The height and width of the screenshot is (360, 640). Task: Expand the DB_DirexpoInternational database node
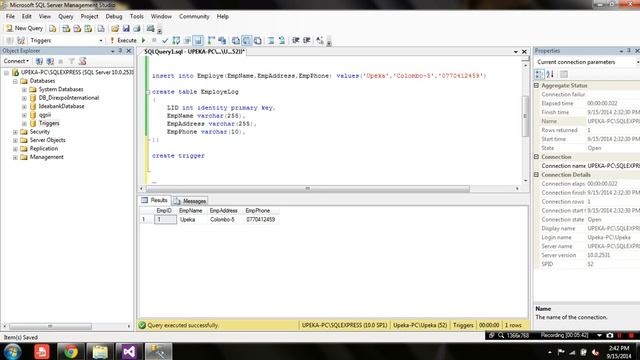(x=24, y=98)
